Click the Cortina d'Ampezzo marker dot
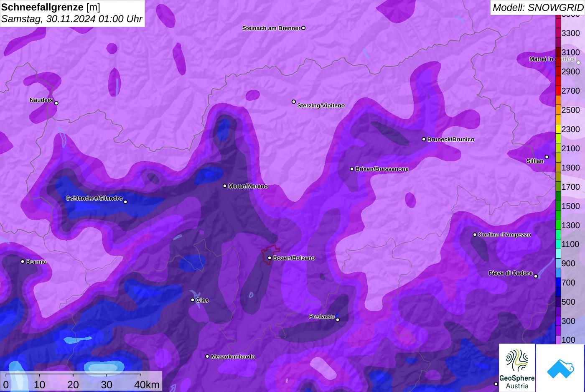 tap(475, 234)
